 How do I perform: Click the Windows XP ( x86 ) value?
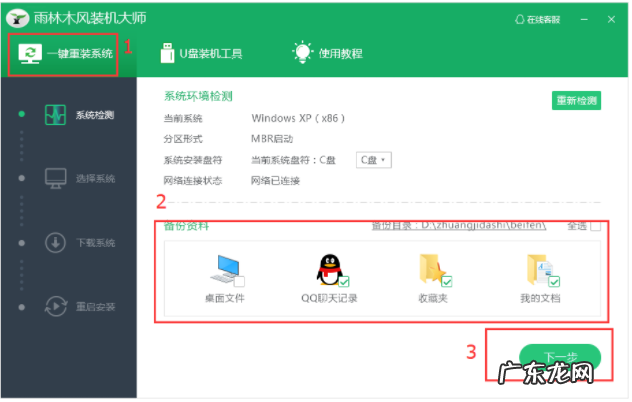[x=298, y=118]
